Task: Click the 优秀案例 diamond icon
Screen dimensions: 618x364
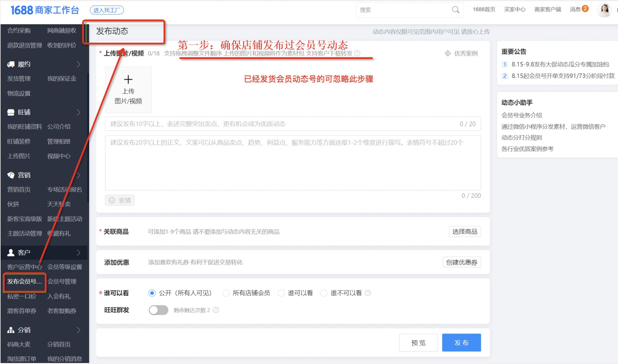Action: tap(448, 53)
